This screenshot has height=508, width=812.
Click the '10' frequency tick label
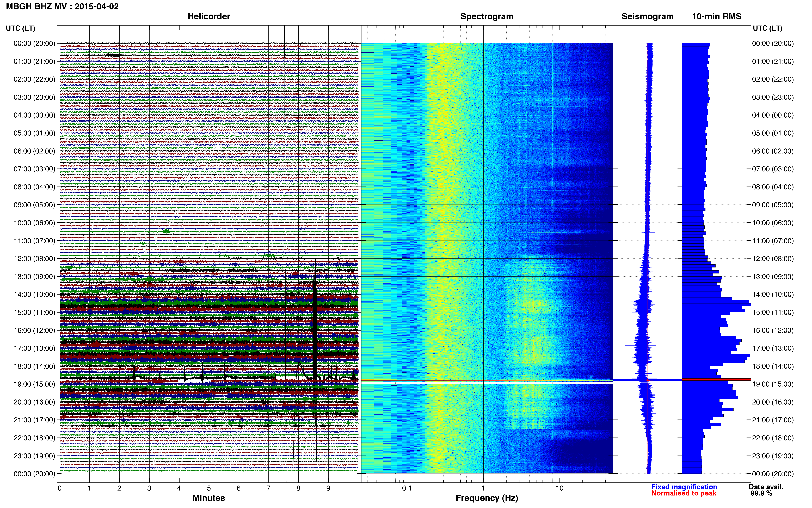(559, 488)
